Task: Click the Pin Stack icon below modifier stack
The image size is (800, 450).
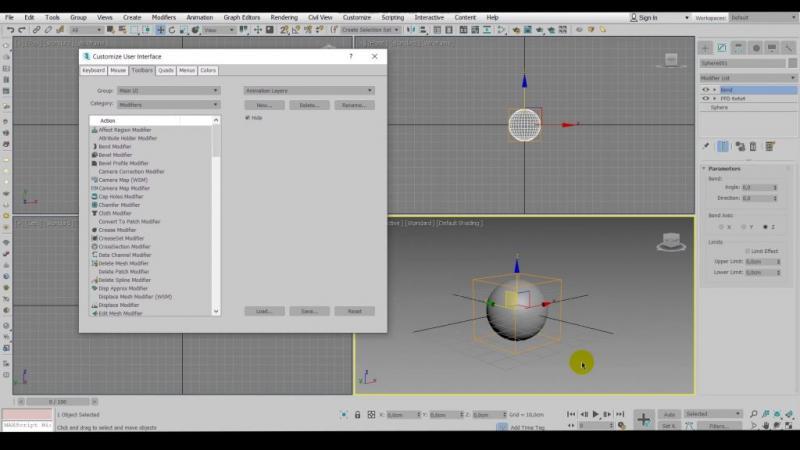Action: tap(706, 146)
